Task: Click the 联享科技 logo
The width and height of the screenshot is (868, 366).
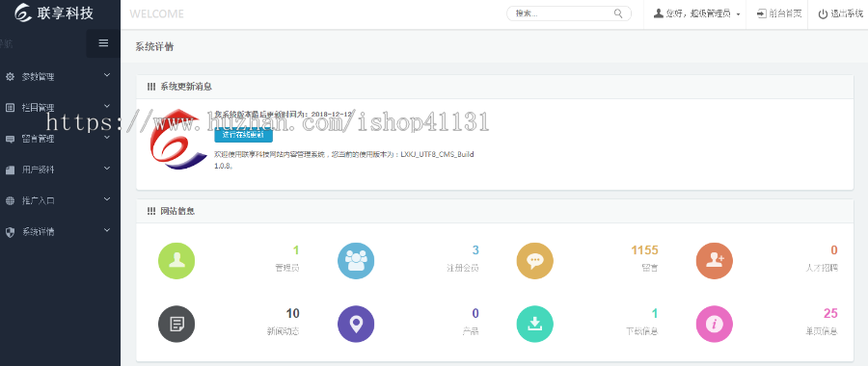Action: tap(54, 13)
